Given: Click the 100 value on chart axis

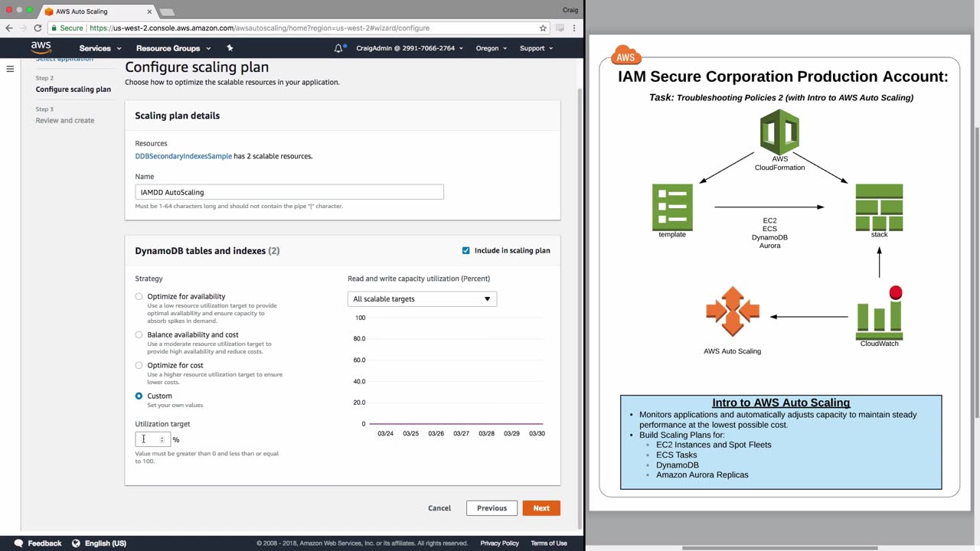Looking at the screenshot, I should (x=360, y=318).
